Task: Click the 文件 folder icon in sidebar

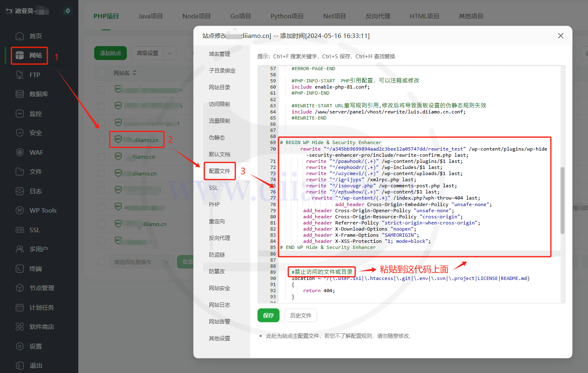Action: [x=20, y=171]
